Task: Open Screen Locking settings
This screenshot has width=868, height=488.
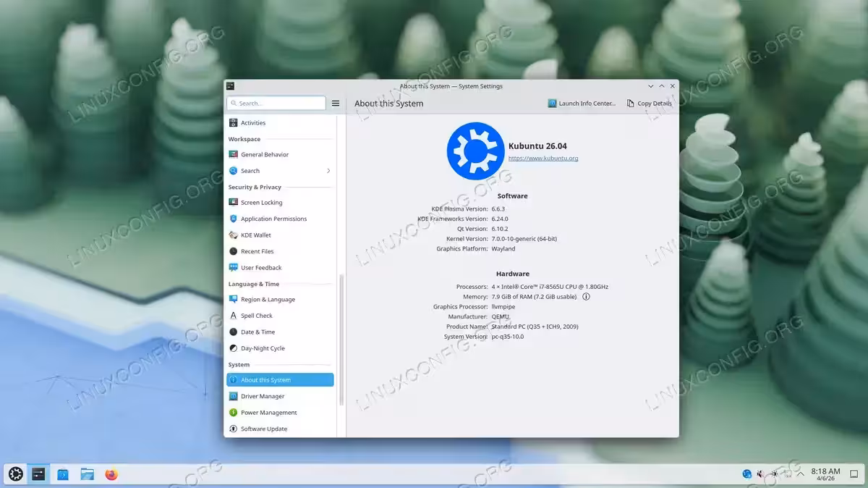Action: coord(280,203)
